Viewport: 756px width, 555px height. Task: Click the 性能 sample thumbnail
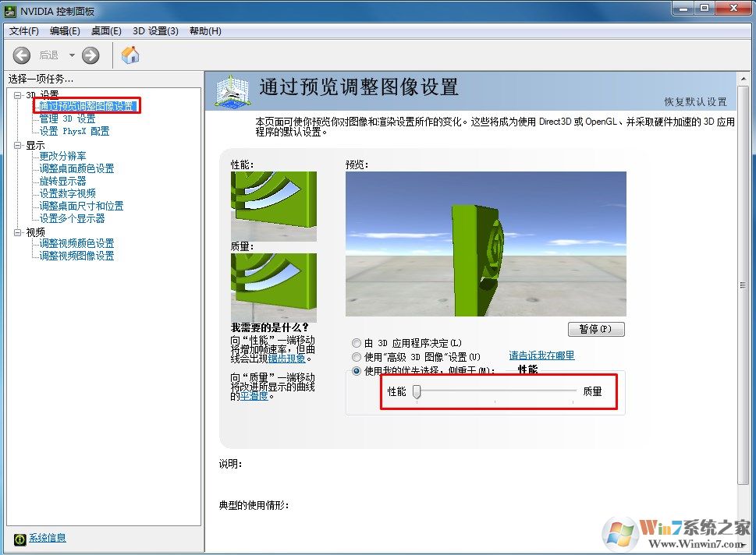tap(273, 207)
